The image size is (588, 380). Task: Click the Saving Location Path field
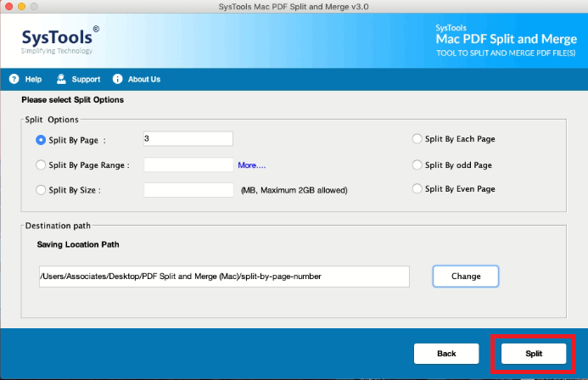click(x=224, y=277)
